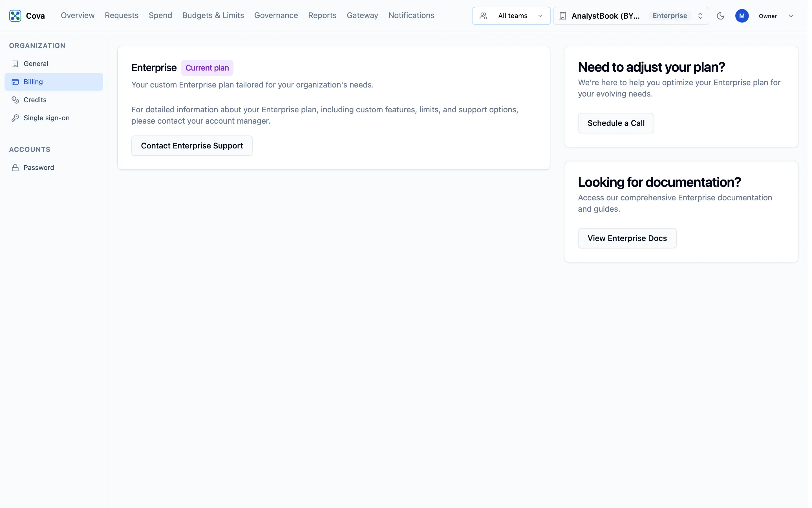The image size is (812, 508).
Task: Open the Owner account menu chevron
Action: pos(791,16)
